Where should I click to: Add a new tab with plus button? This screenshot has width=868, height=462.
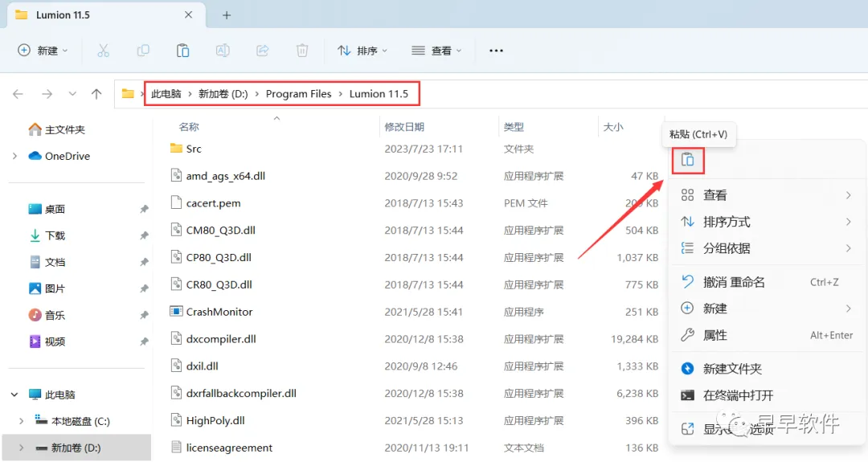point(227,15)
